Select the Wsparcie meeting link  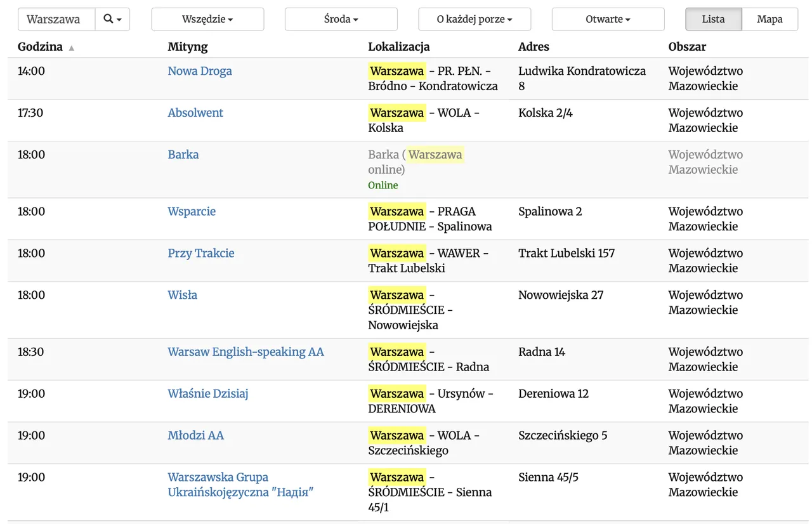pos(192,212)
